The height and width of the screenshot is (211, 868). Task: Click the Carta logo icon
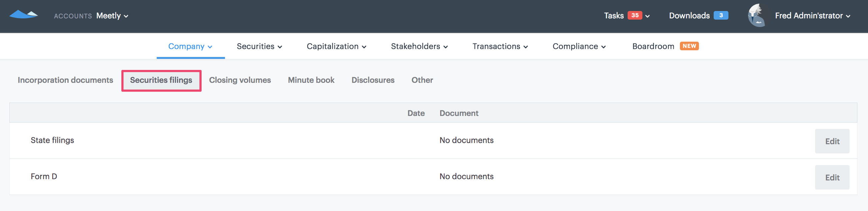click(x=23, y=14)
